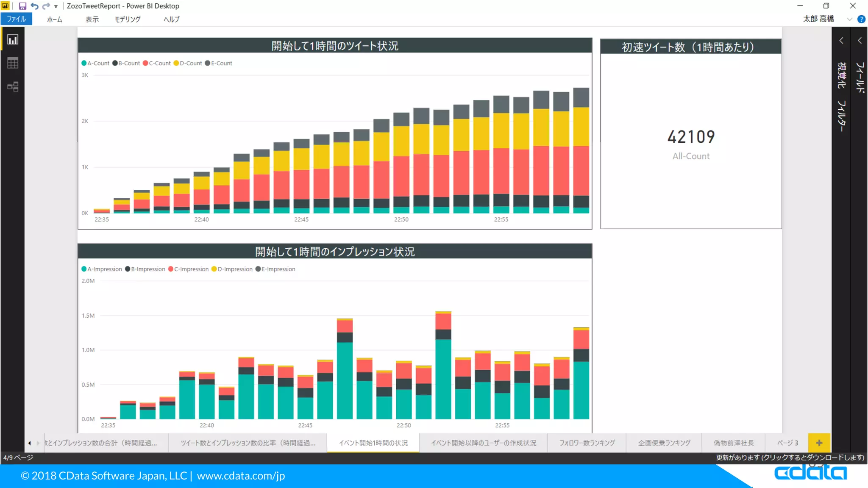Open the ファイル menu

(x=17, y=19)
